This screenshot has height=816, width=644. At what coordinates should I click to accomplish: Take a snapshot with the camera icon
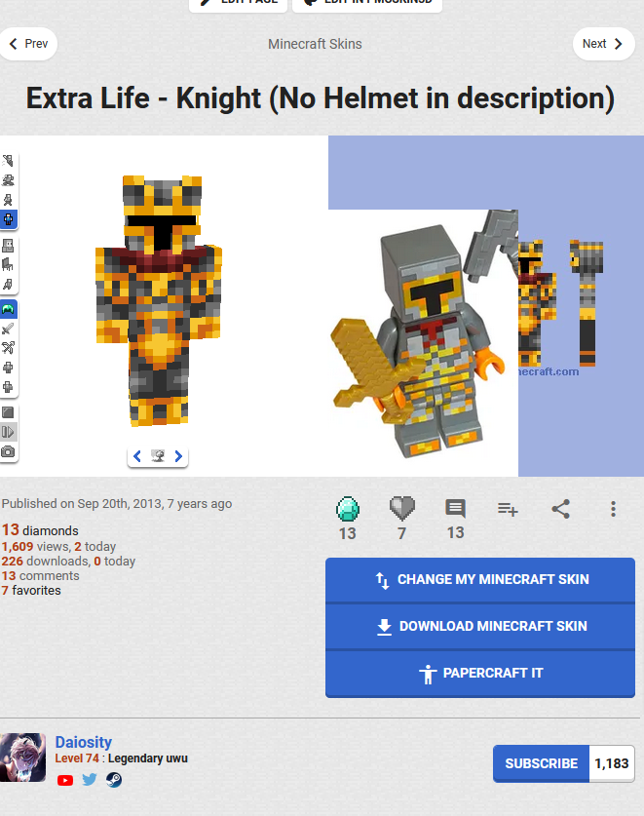coord(8,451)
